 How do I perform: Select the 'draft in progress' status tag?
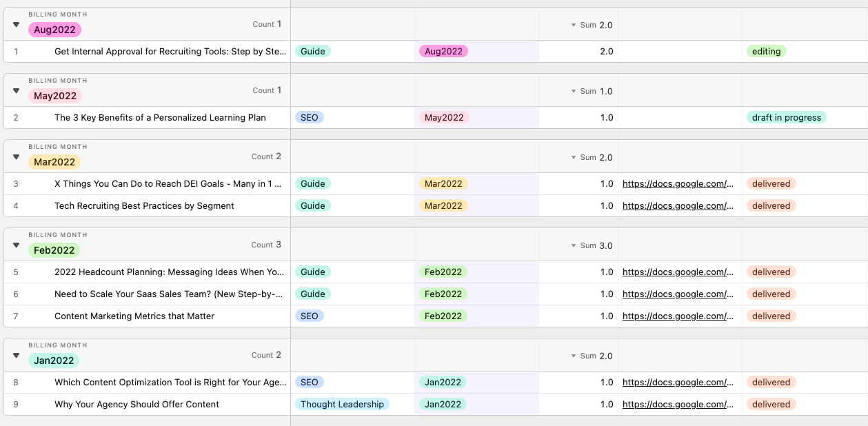click(786, 118)
